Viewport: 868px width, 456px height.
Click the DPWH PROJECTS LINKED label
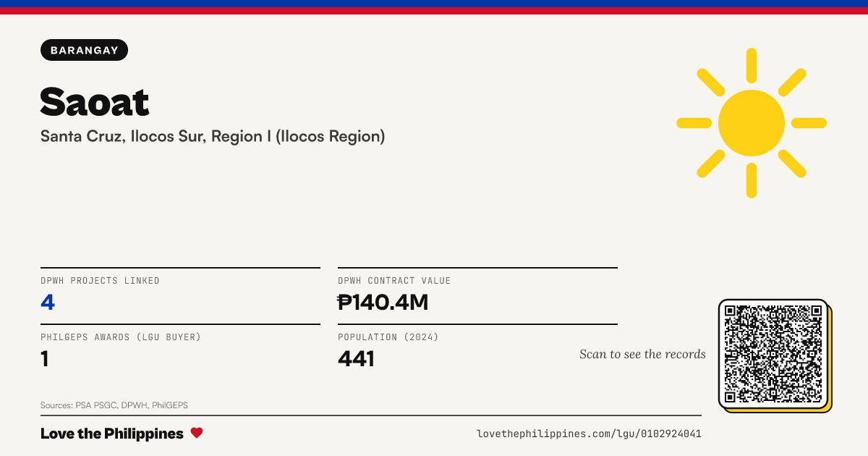pos(100,281)
